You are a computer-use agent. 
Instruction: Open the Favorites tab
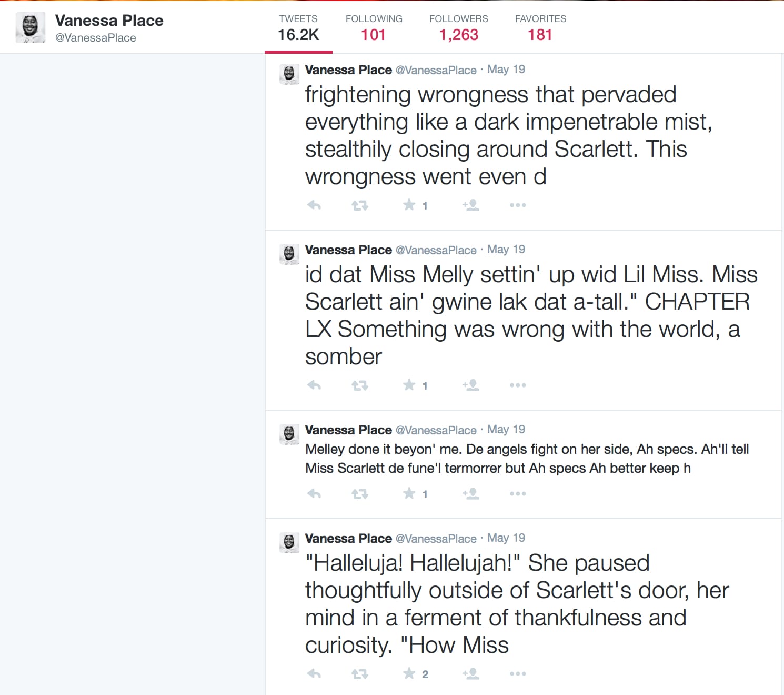540,26
